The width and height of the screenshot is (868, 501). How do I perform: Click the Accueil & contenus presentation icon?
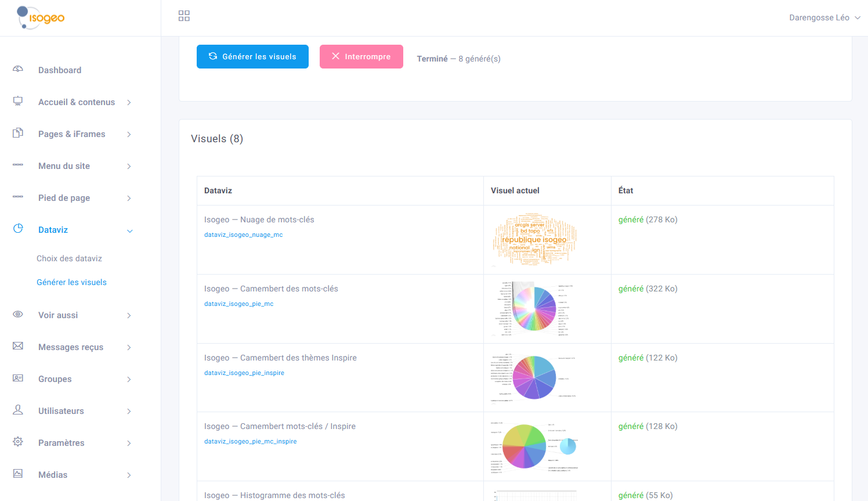click(x=18, y=101)
